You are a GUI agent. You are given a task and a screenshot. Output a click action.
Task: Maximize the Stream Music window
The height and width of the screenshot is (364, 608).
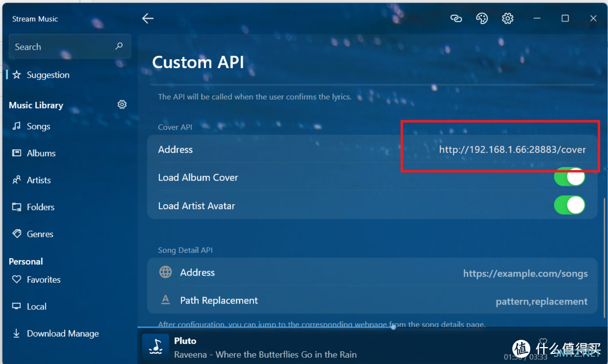pyautogui.click(x=565, y=18)
